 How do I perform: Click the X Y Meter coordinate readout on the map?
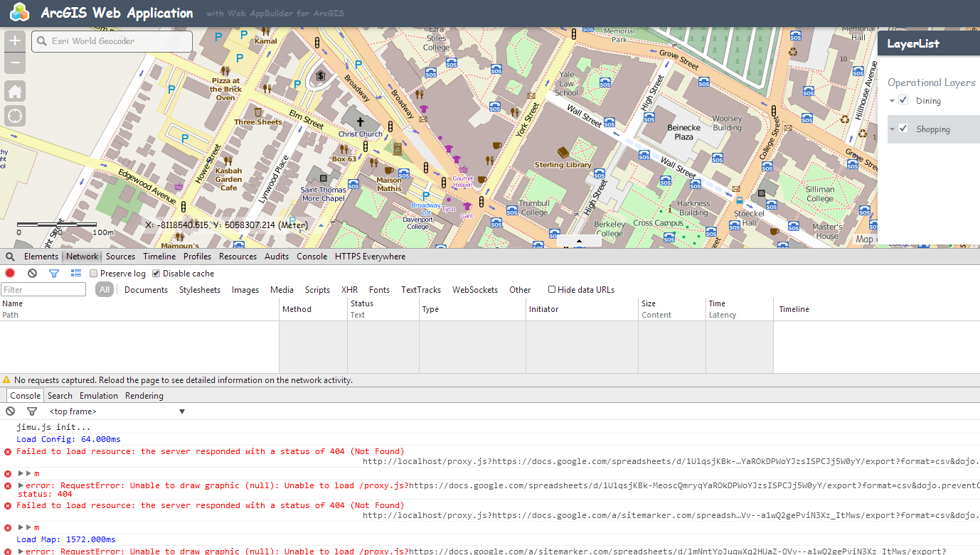pyautogui.click(x=227, y=225)
